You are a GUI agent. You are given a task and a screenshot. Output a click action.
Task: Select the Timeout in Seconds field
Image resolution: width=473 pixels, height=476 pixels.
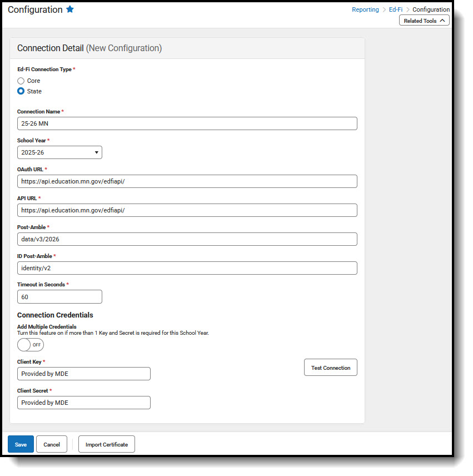[x=59, y=297]
